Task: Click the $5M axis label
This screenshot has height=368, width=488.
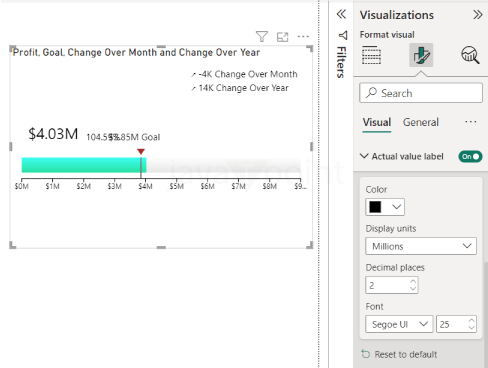Action: (176, 186)
